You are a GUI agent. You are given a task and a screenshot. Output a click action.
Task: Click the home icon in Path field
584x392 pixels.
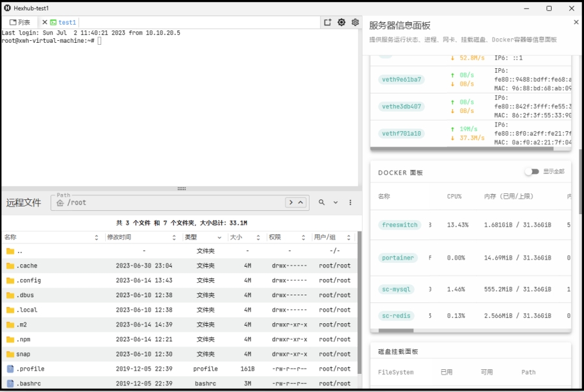[60, 202]
